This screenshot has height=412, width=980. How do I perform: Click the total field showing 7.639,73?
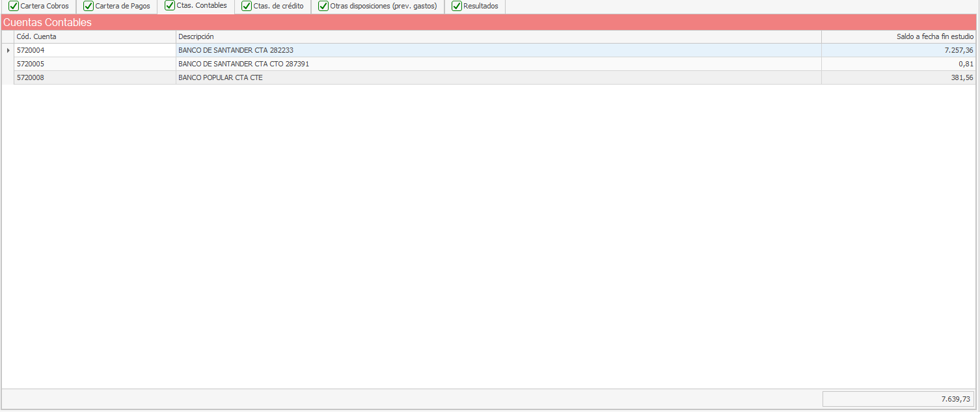pyautogui.click(x=898, y=399)
